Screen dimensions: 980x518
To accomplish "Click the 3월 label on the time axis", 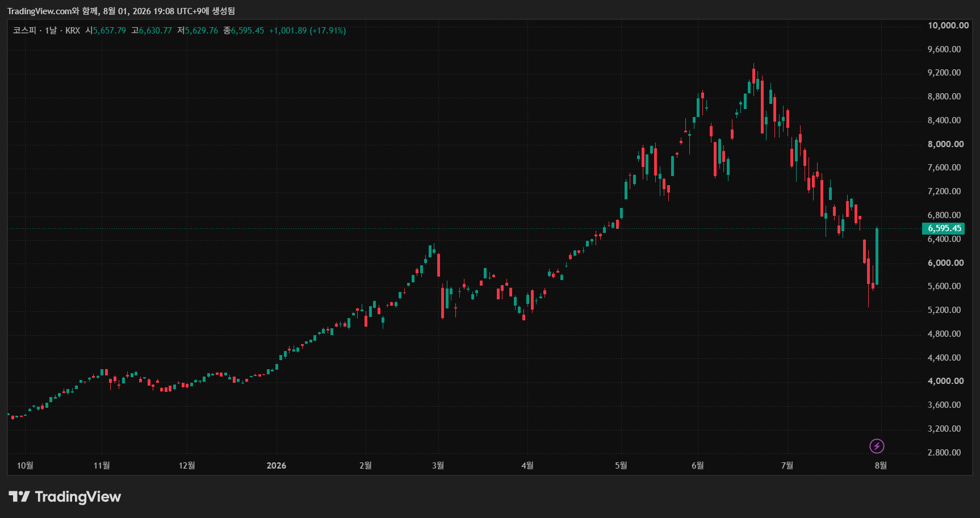I will point(438,466).
